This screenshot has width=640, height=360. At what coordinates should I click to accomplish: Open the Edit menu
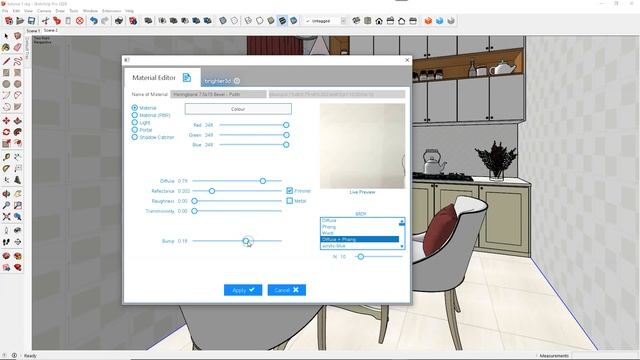coord(16,11)
